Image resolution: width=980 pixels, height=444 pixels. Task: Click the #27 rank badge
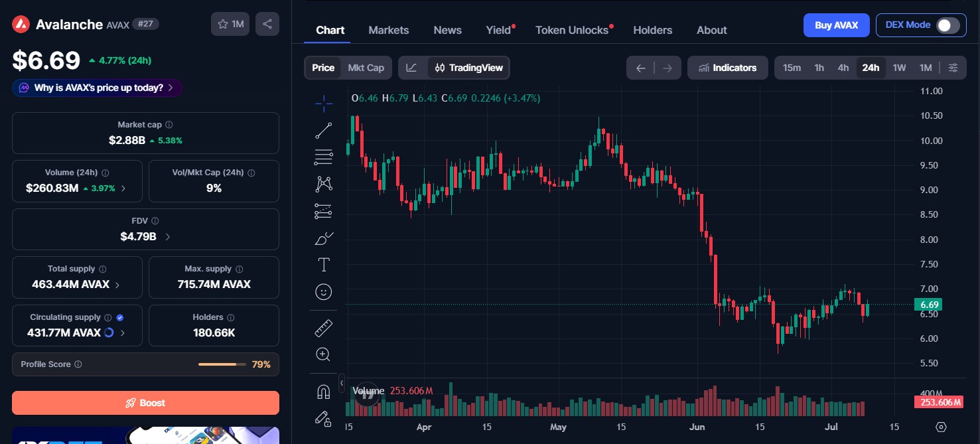point(145,25)
